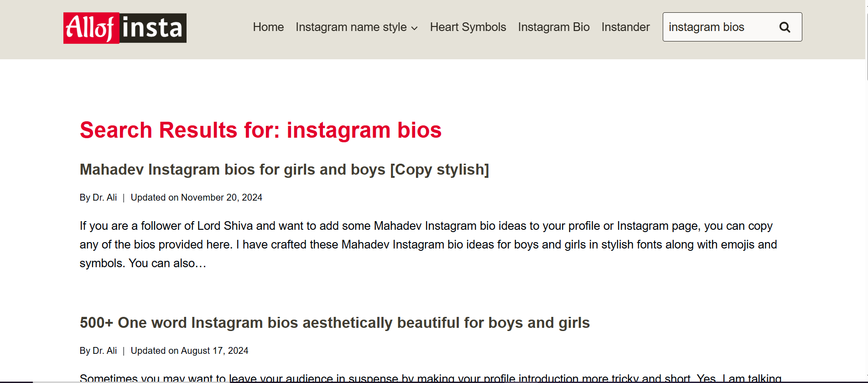Open the Home menu item

[268, 27]
